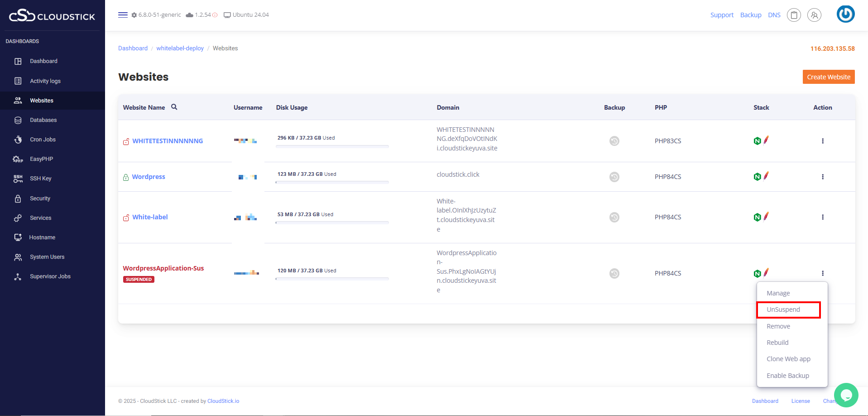Click the power icon at top right

pos(845,14)
